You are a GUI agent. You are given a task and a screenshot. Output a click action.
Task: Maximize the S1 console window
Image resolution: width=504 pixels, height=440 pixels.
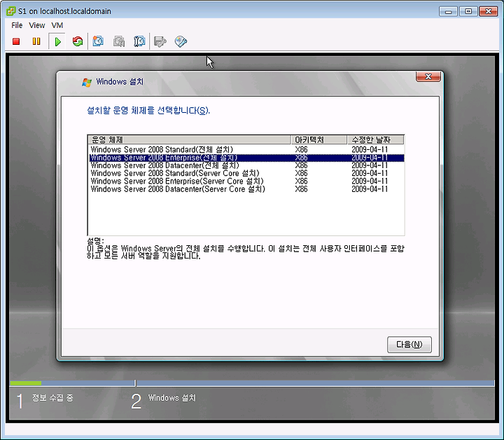[x=468, y=11]
